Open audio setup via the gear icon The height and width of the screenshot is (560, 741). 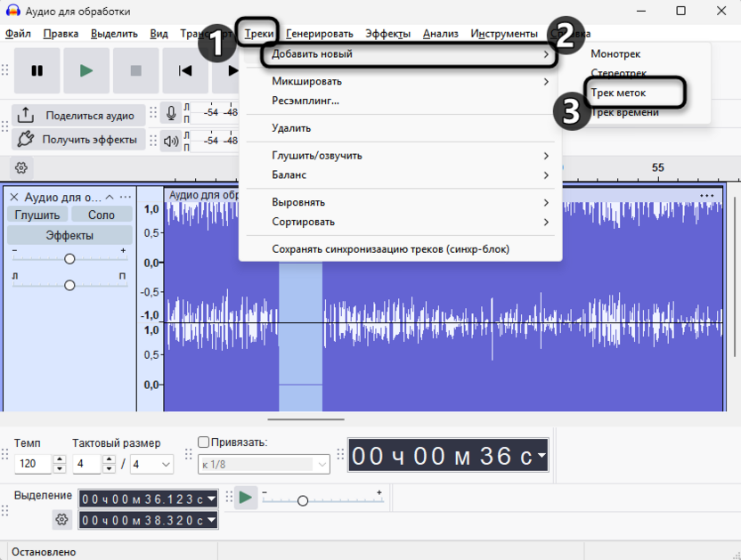coord(20,167)
